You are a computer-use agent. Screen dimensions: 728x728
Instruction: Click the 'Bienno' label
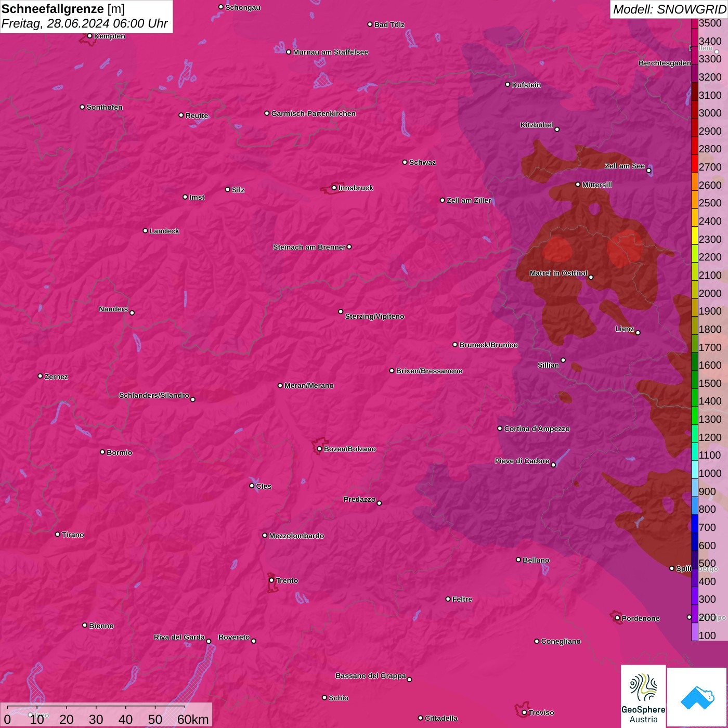pos(101,626)
